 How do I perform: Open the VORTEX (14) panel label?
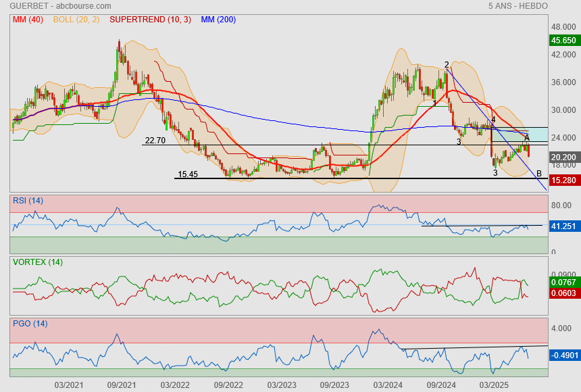click(37, 262)
